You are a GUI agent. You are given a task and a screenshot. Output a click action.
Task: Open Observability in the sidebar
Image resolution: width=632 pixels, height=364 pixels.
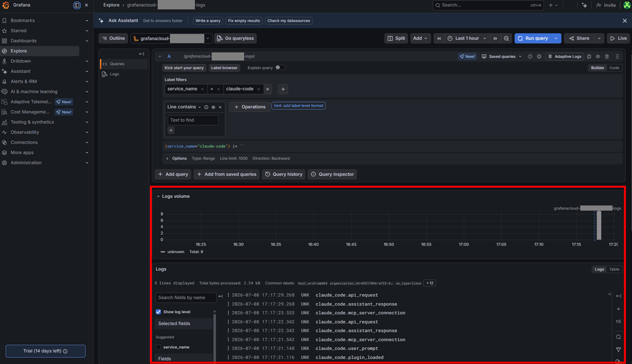24,132
